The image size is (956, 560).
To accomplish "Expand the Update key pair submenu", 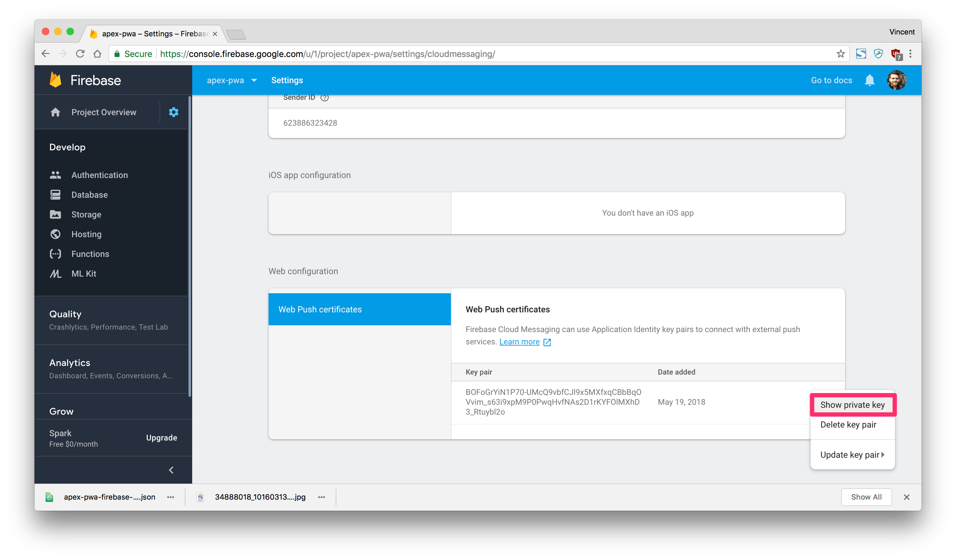I will pyautogui.click(x=852, y=455).
